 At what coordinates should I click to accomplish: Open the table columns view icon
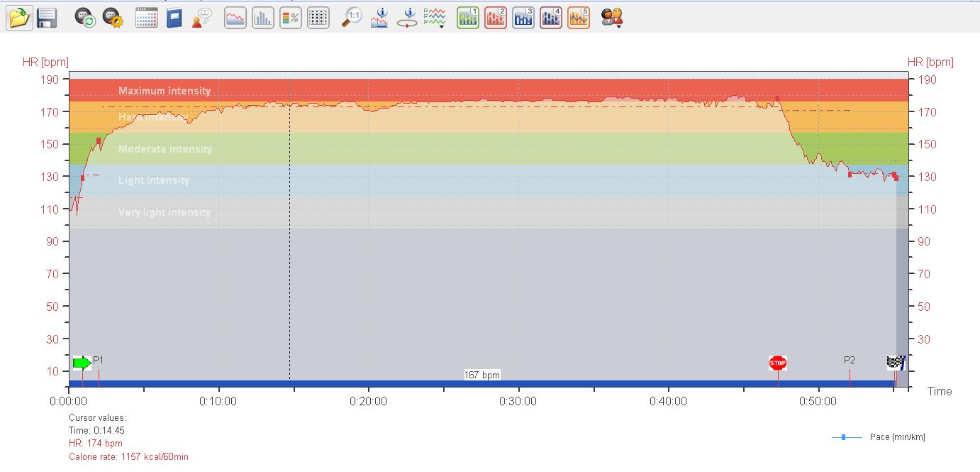pos(318,18)
